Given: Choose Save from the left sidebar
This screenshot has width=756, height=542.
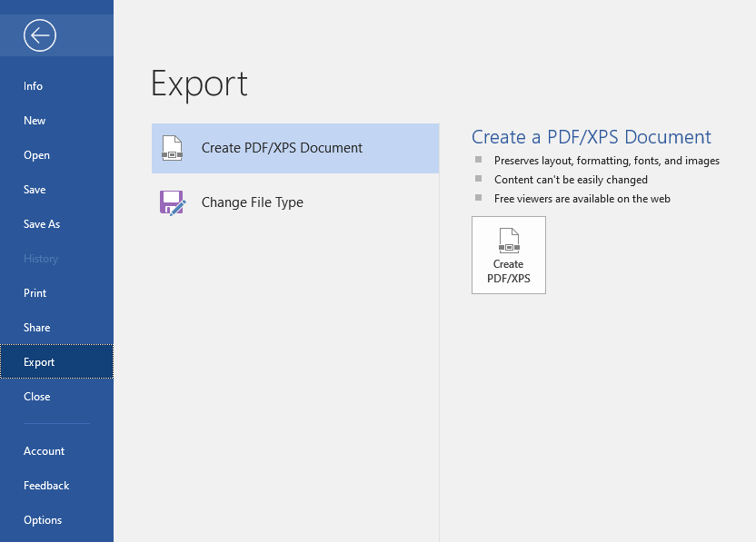Looking at the screenshot, I should (x=35, y=190).
